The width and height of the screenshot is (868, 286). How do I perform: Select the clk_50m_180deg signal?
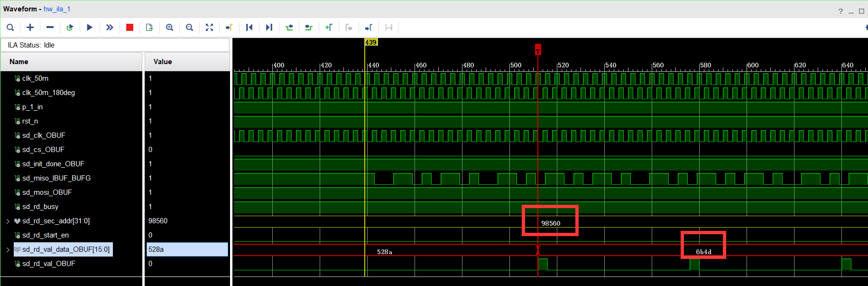click(x=48, y=93)
